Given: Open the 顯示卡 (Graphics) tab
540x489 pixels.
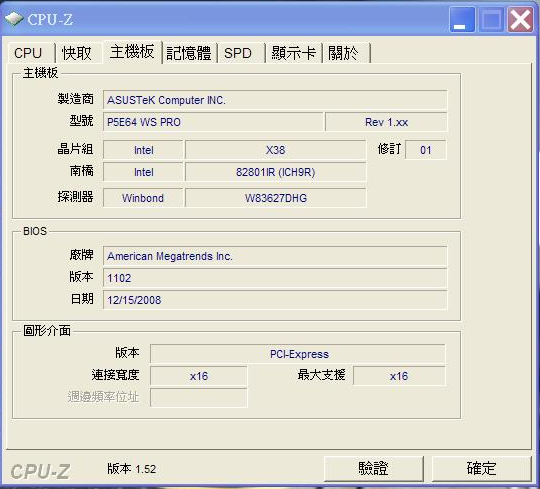Looking at the screenshot, I should point(293,53).
